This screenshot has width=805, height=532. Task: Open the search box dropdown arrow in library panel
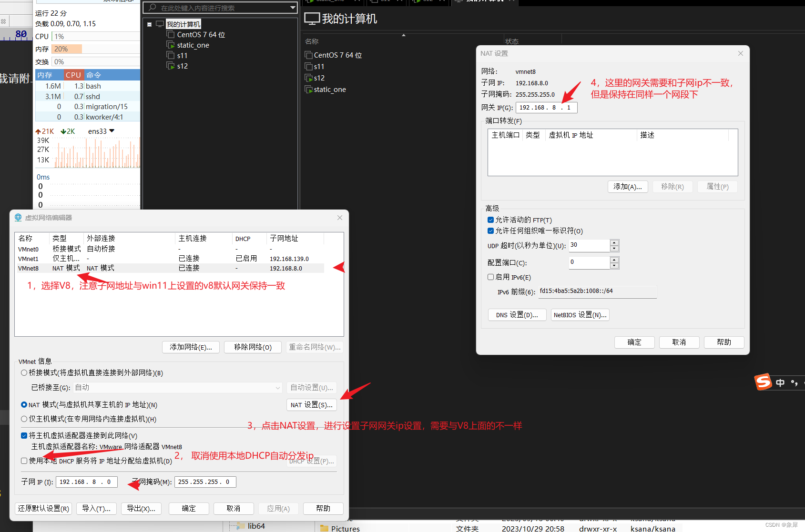[x=293, y=8]
